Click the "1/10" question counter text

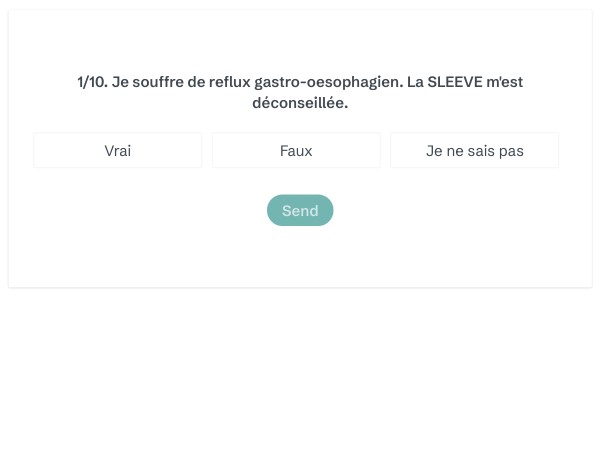pyautogui.click(x=91, y=82)
